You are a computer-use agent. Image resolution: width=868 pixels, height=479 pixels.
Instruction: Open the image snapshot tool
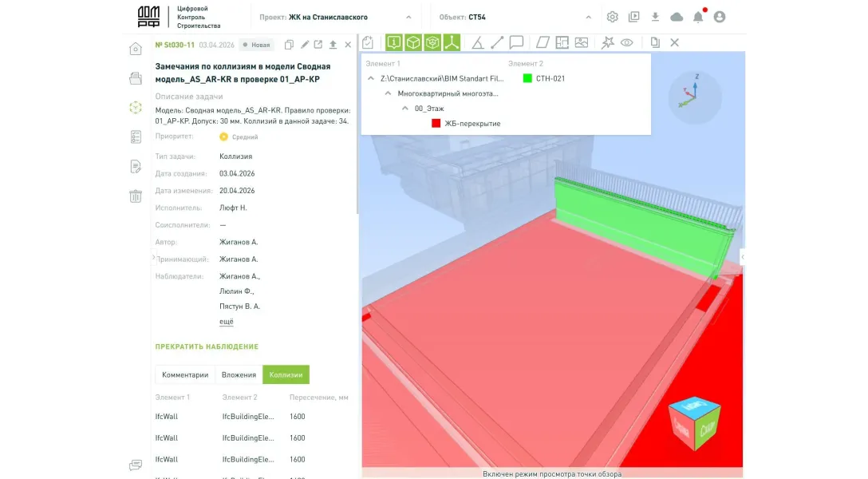coord(582,42)
